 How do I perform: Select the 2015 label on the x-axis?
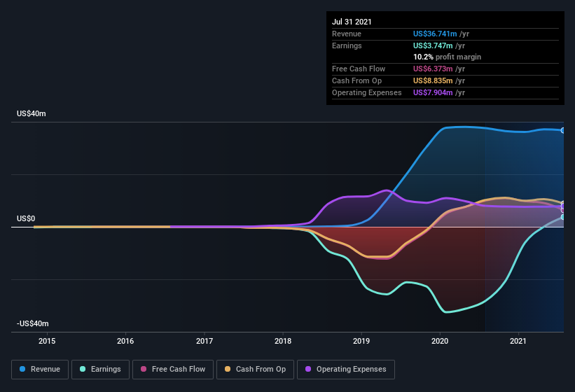click(x=47, y=341)
